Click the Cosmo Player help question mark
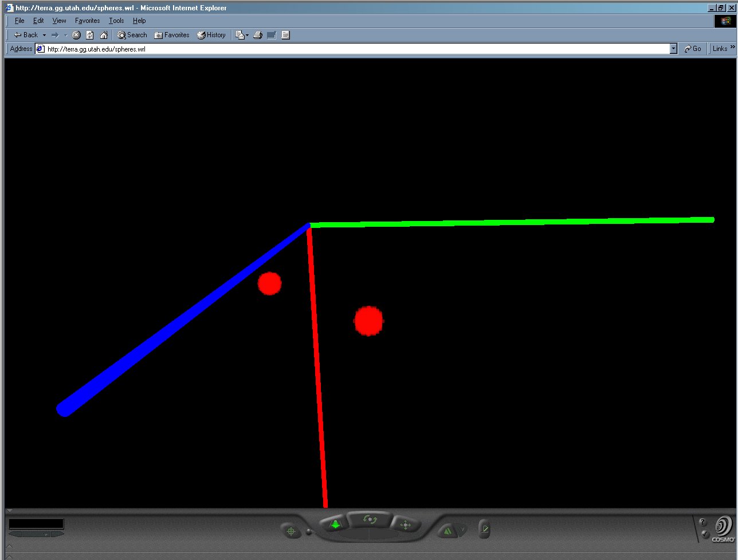This screenshot has height=560, width=738. click(x=703, y=522)
